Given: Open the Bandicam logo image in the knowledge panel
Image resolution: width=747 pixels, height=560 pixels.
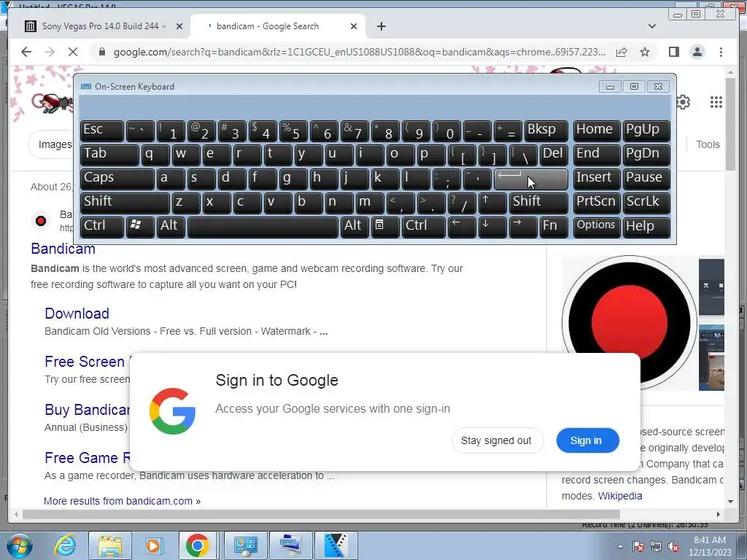Looking at the screenshot, I should click(x=629, y=323).
